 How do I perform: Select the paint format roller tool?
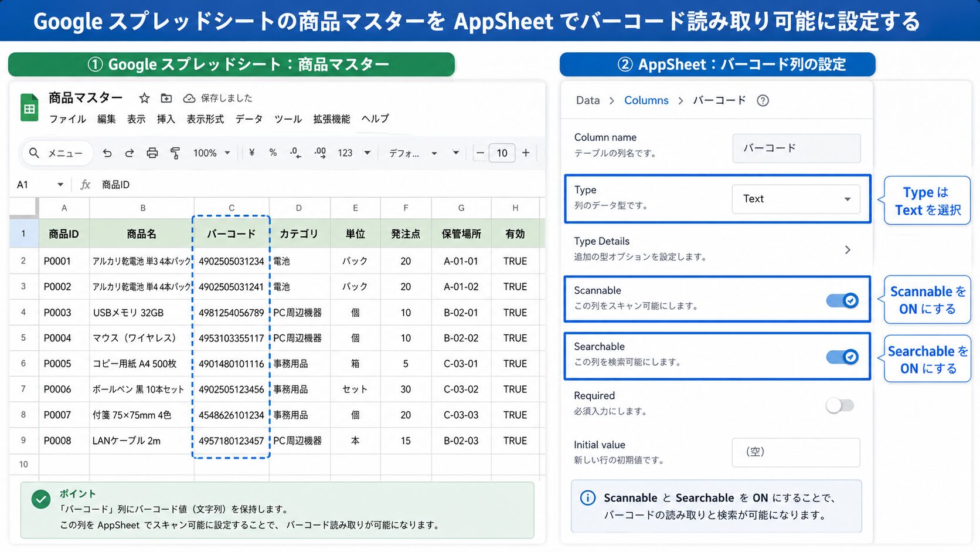coord(175,153)
